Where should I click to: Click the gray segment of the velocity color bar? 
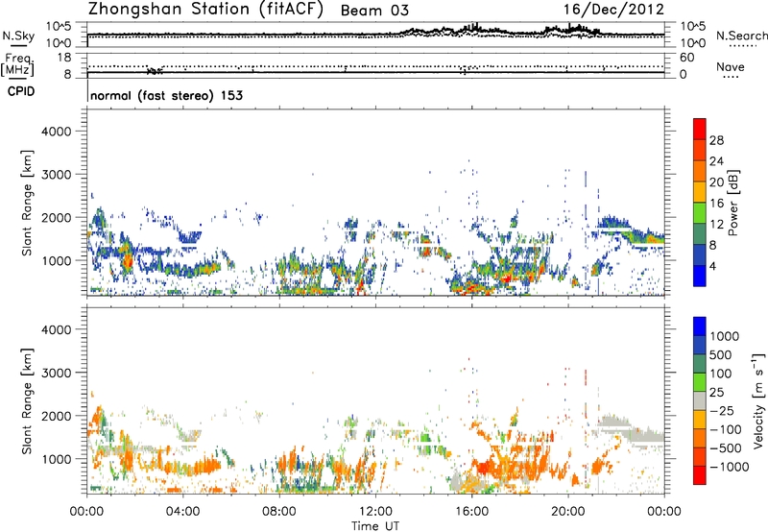pyautogui.click(x=700, y=400)
